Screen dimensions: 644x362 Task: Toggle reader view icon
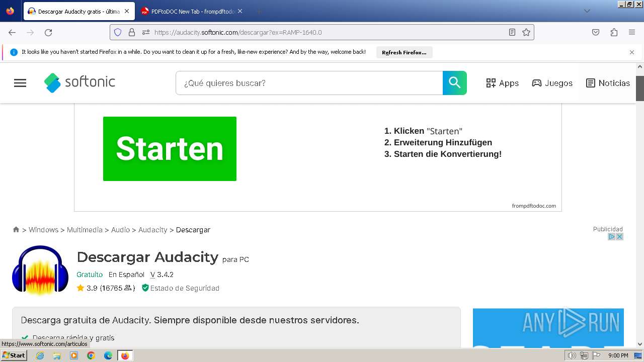pyautogui.click(x=512, y=32)
